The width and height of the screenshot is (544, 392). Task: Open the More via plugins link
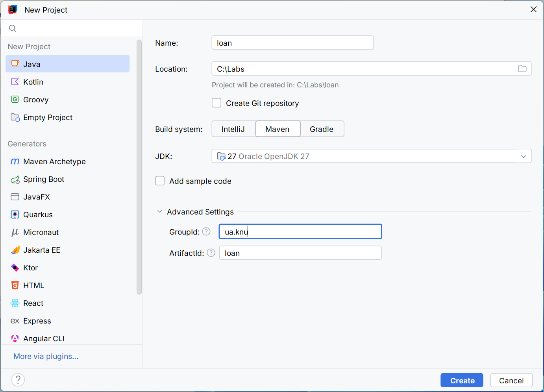[x=46, y=356]
